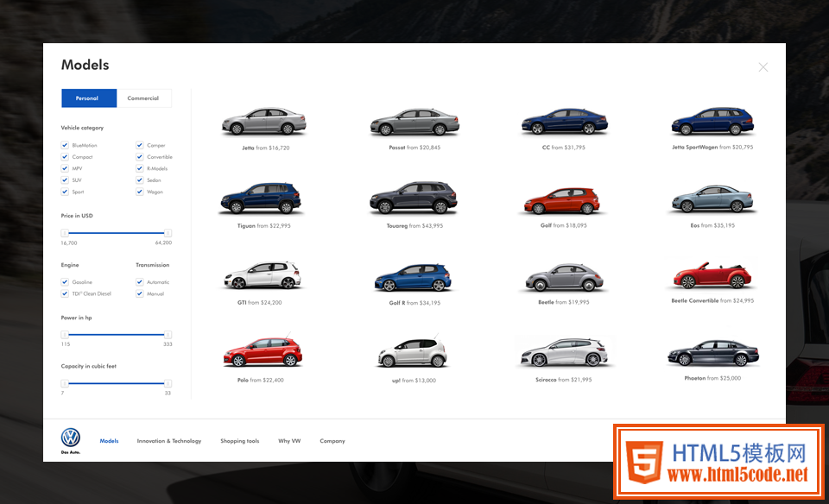Image resolution: width=829 pixels, height=504 pixels.
Task: Open 'Eos from $35,195' link
Action: pyautogui.click(x=712, y=225)
